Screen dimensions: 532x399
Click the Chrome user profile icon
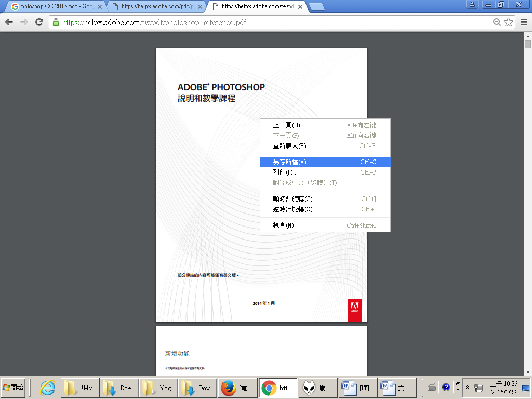472,4
